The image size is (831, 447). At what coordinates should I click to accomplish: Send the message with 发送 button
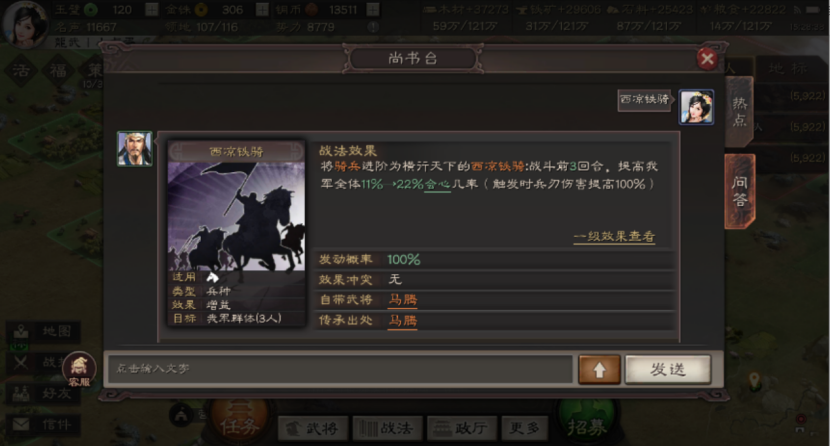(x=668, y=369)
